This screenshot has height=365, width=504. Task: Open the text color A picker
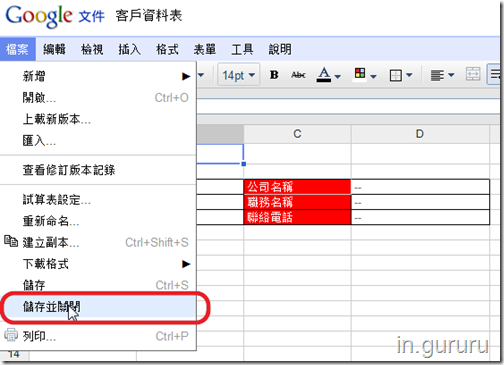coord(324,75)
